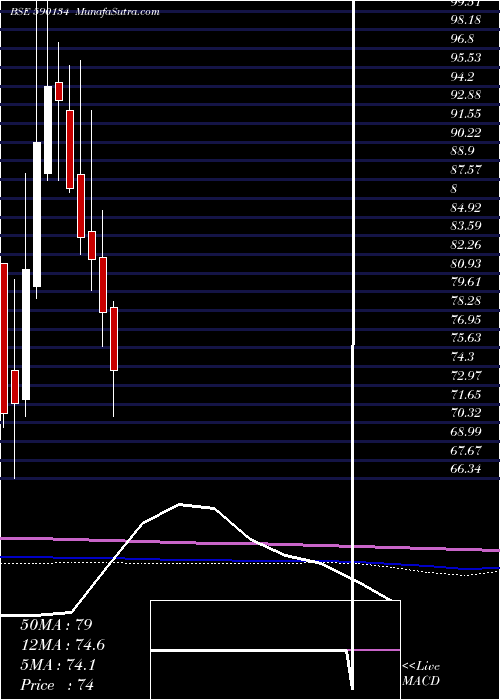500x700 pixels.
Task: Click the 'BSE 590134 MunafaSutra.com' chart title
Action: point(85,12)
